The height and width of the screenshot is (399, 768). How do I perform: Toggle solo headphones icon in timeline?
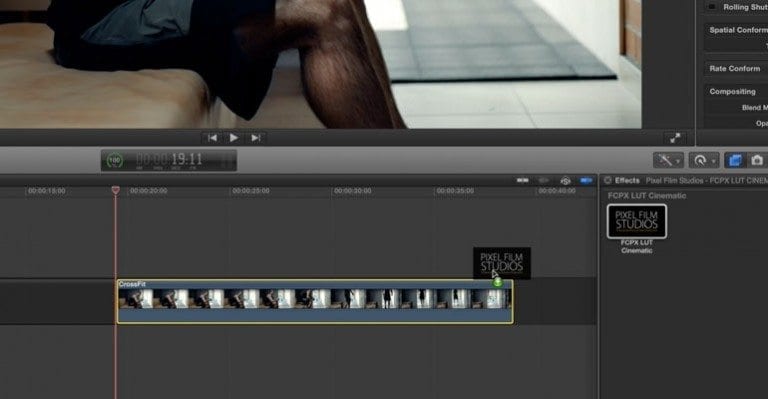coord(565,181)
